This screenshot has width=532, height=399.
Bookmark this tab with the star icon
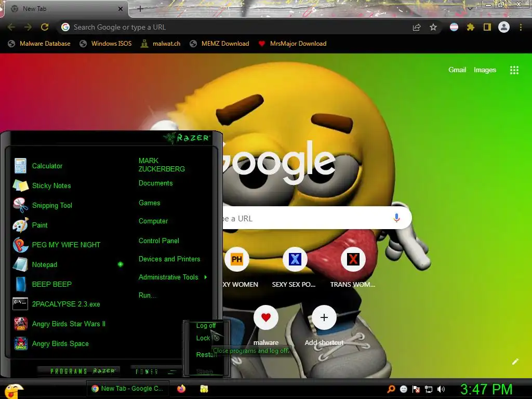pos(433,27)
